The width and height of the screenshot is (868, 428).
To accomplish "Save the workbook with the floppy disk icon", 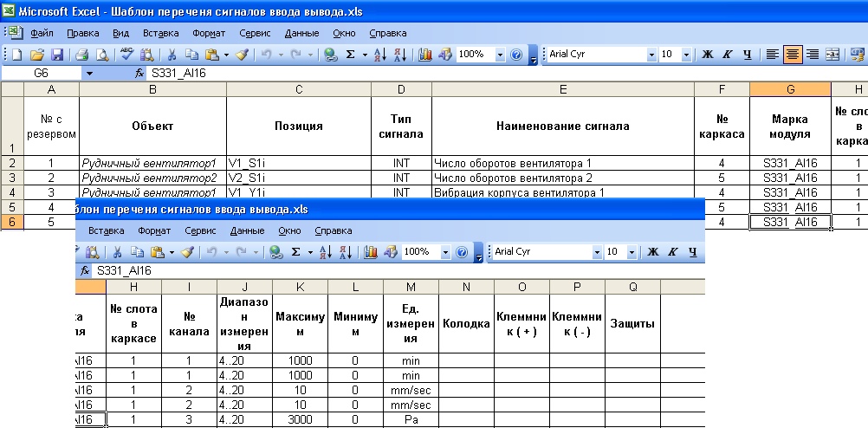I will tap(57, 55).
